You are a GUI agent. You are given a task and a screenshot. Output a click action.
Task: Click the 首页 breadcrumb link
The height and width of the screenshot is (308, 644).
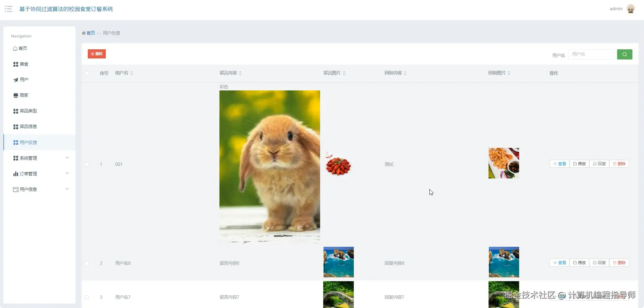coord(90,33)
